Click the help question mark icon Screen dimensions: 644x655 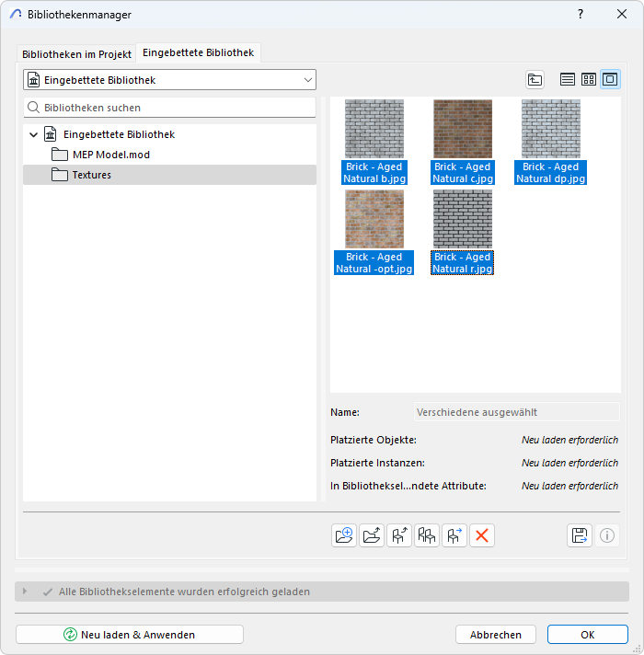click(581, 14)
